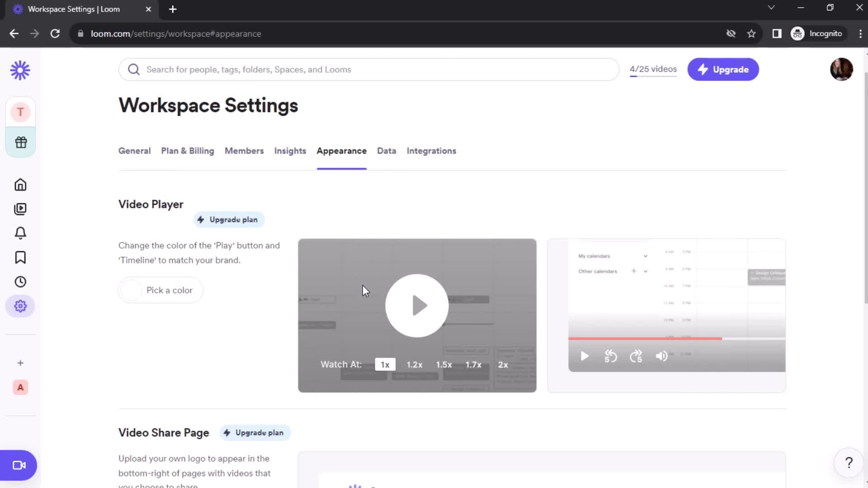Click the Pick a color button
The width and height of the screenshot is (868, 488).
point(170,290)
